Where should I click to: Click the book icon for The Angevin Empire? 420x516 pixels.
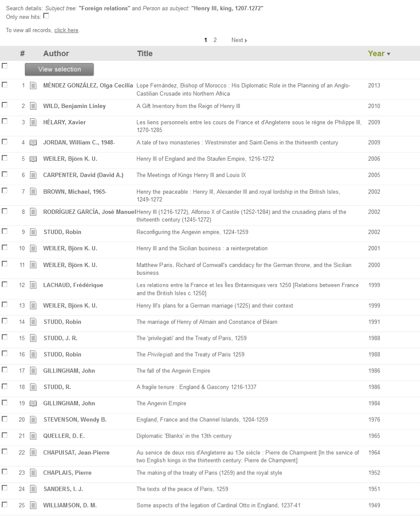33,403
